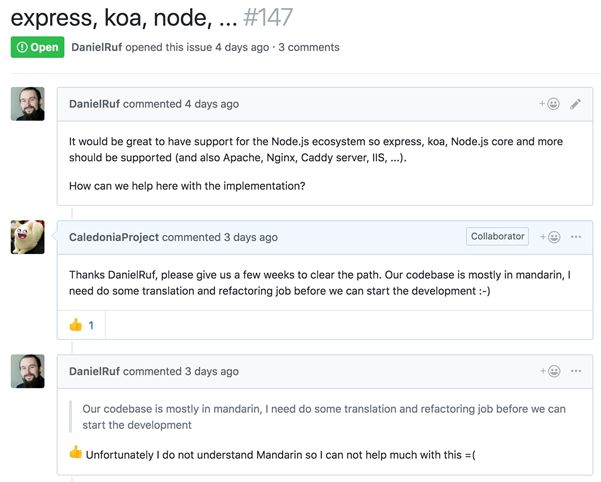
Task: Add emoji reaction to first DanielRuf comment
Action: click(550, 104)
